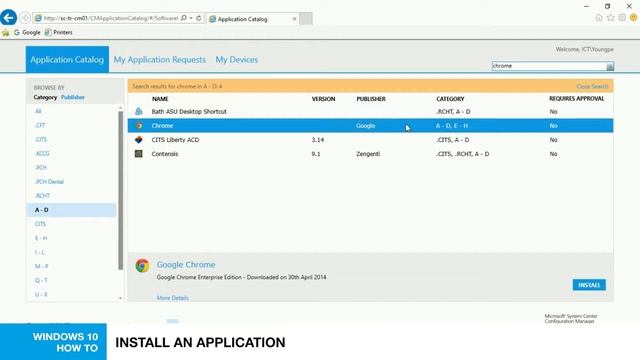
Task: Select Bath ASU Desktop Shortcut row name
Action: tap(189, 111)
